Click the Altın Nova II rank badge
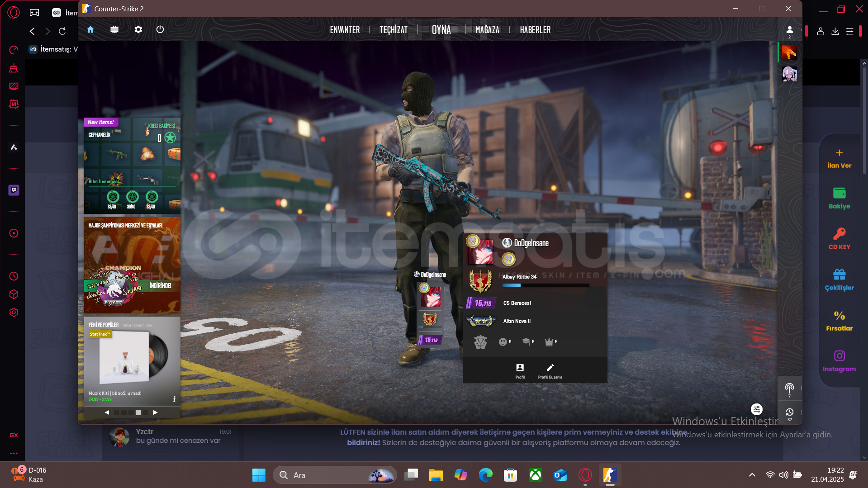Image resolution: width=868 pixels, height=488 pixels. [x=480, y=321]
